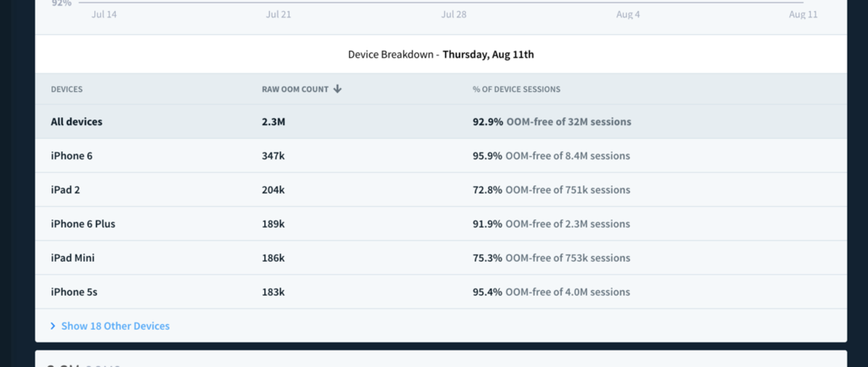Click the 72.8% OOM-free value for iPad 2
Image resolution: width=868 pixels, height=367 pixels.
click(x=487, y=190)
